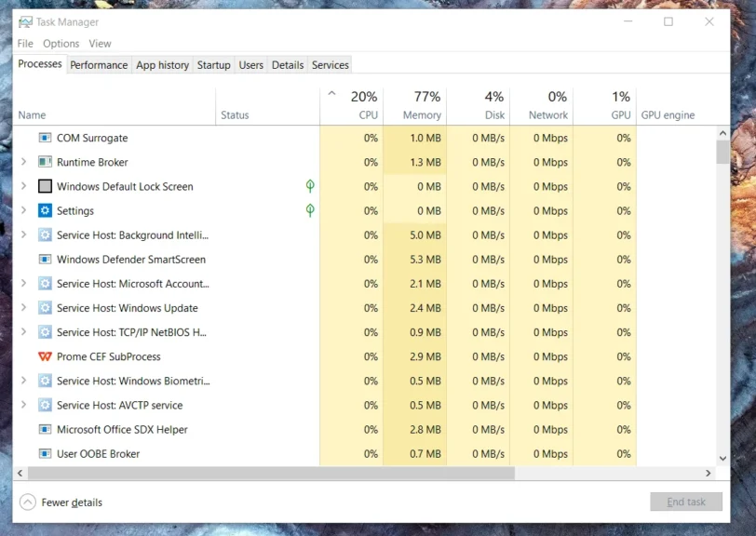This screenshot has width=756, height=536.
Task: Open the View menu
Action: [100, 44]
